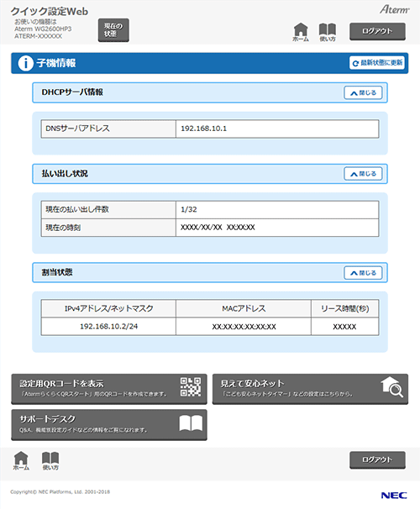Click the Aterm logo at top right
Screen dimensions: 420x509
click(395, 9)
